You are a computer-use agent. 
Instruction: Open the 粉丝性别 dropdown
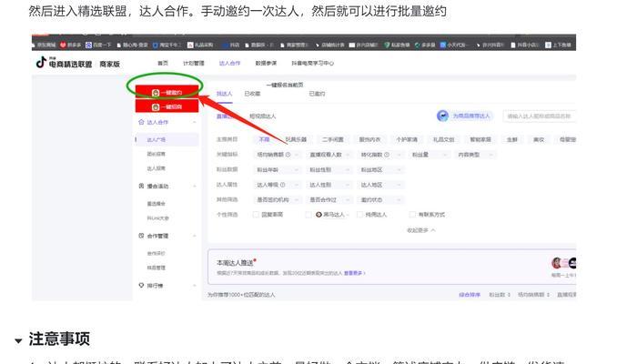click(329, 169)
